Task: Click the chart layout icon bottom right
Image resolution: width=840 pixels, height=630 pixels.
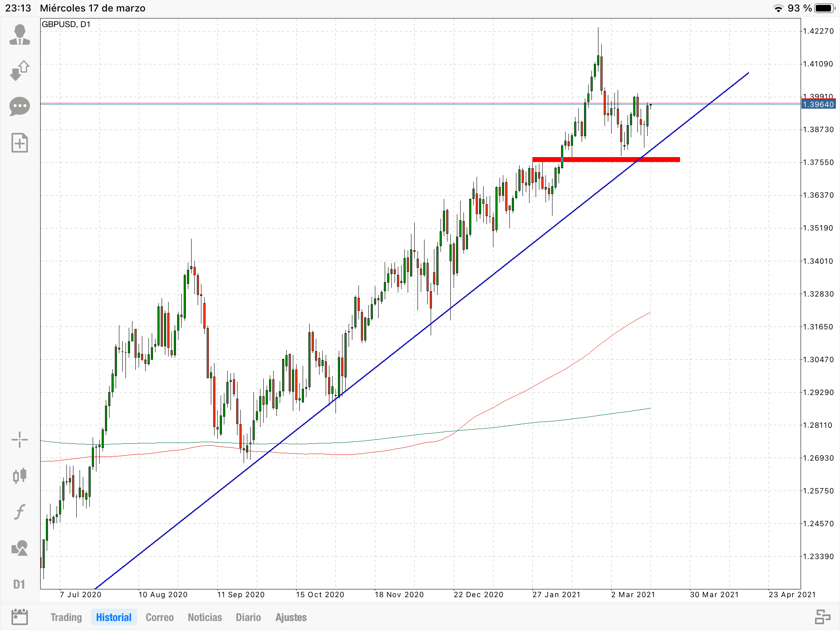Action: (822, 617)
